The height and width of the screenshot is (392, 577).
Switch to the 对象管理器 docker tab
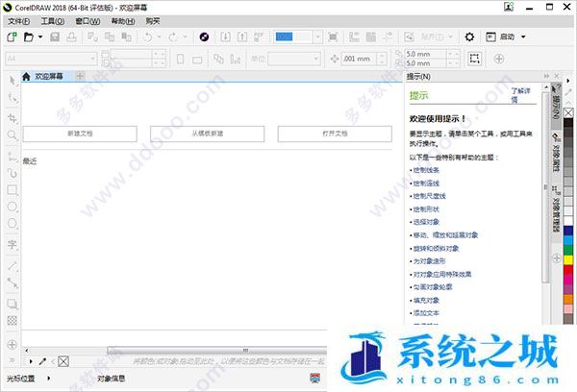point(556,209)
